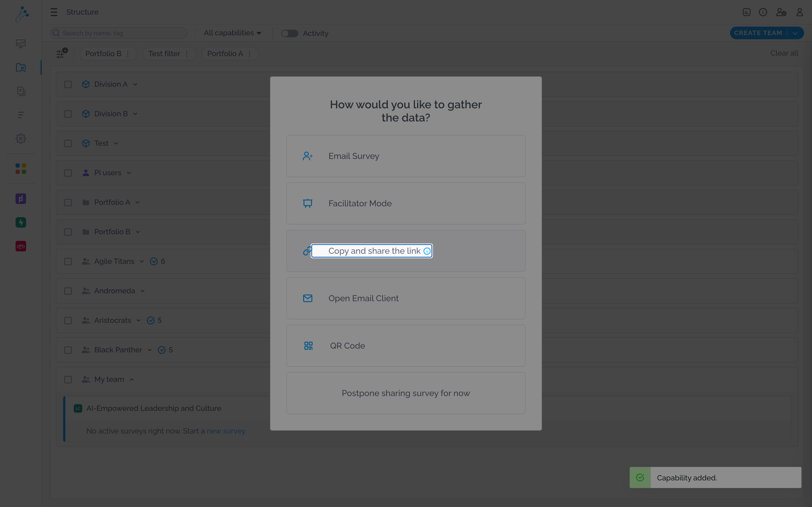Open the red 360 app icon

tap(21, 246)
